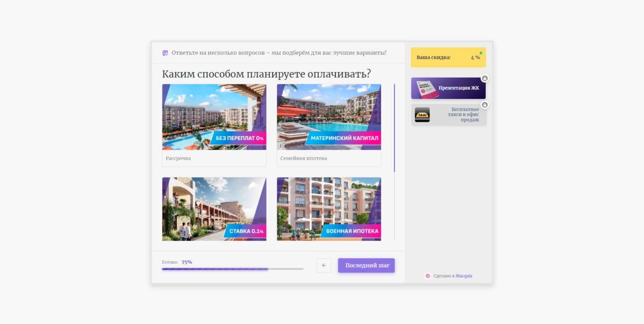Click the "Презентация ЖК" bonus card
Viewport: 644px width, 324px height.
[x=449, y=88]
